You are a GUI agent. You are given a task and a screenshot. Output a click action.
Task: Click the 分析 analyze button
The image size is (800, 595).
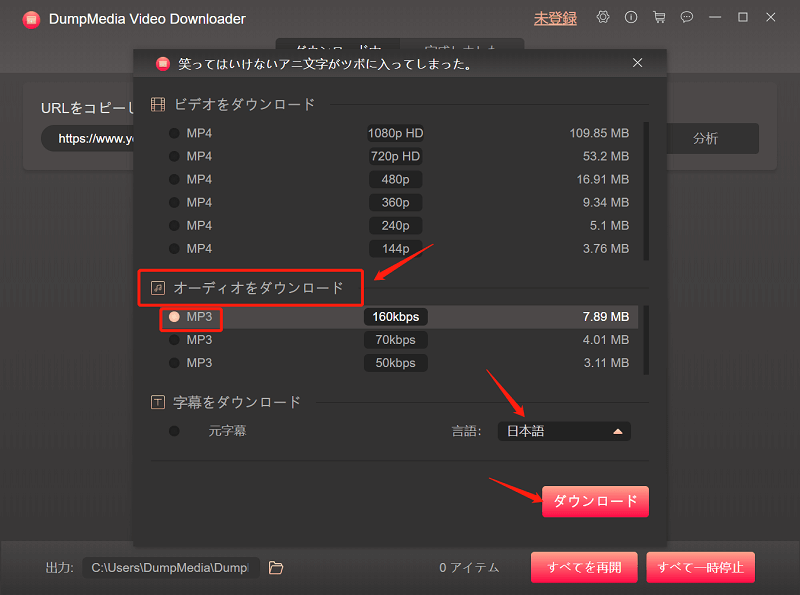pos(713,138)
